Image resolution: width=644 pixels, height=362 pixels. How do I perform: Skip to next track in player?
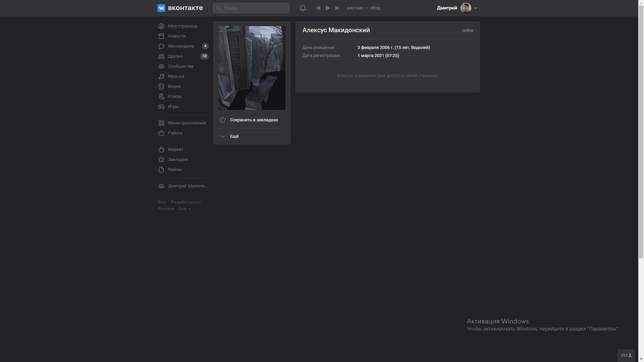tap(337, 8)
